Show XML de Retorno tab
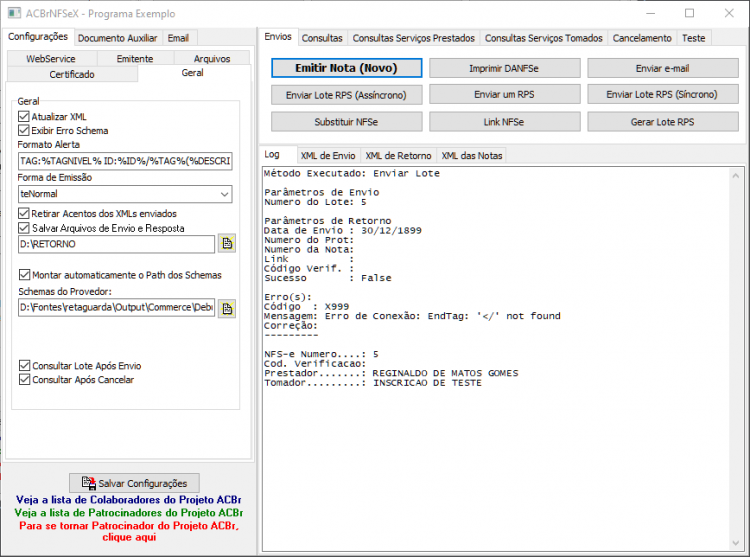Screen dimensions: 750x557 click(x=398, y=156)
